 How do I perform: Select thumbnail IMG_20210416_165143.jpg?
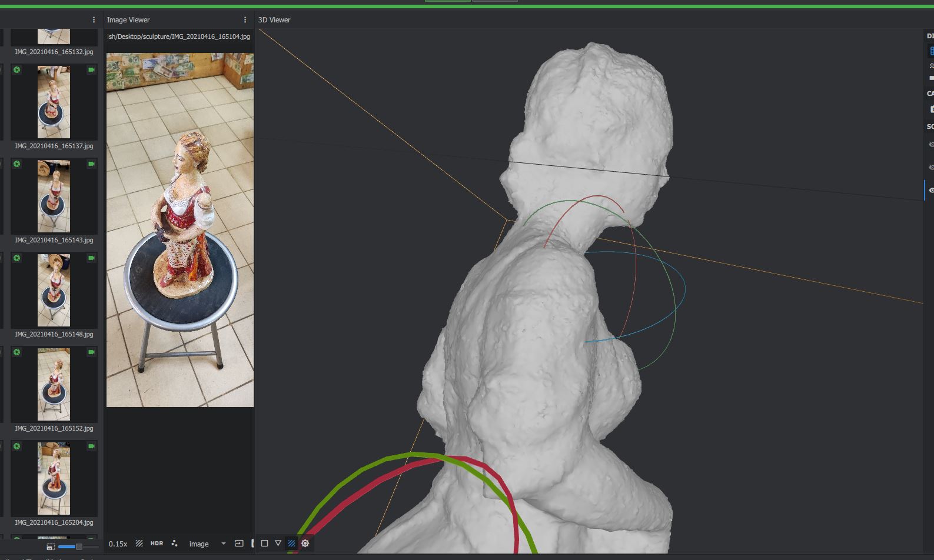coord(54,196)
